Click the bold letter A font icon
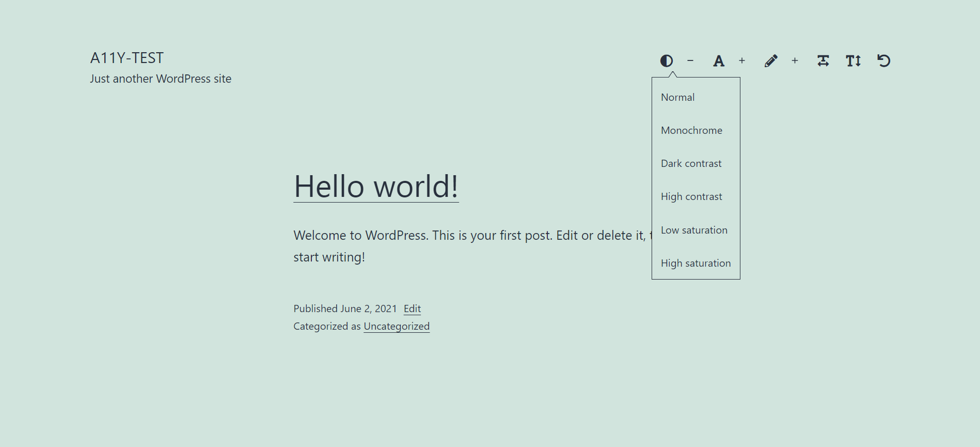 pos(719,61)
